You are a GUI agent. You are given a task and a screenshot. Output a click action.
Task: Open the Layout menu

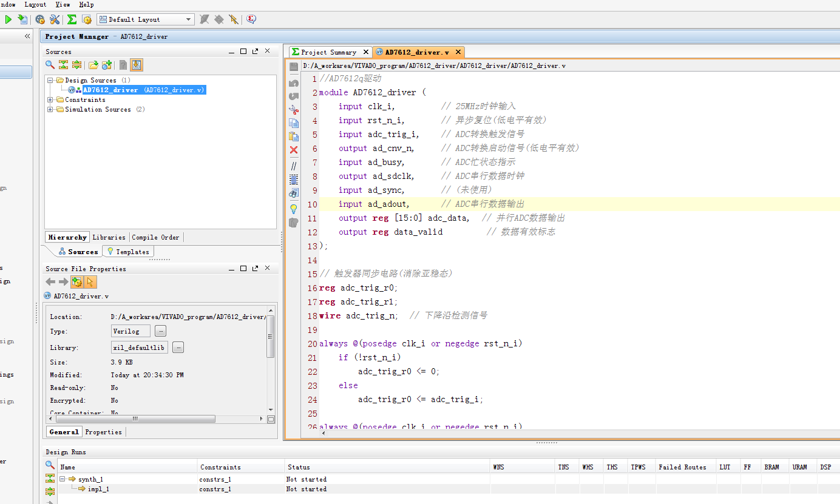pos(35,4)
